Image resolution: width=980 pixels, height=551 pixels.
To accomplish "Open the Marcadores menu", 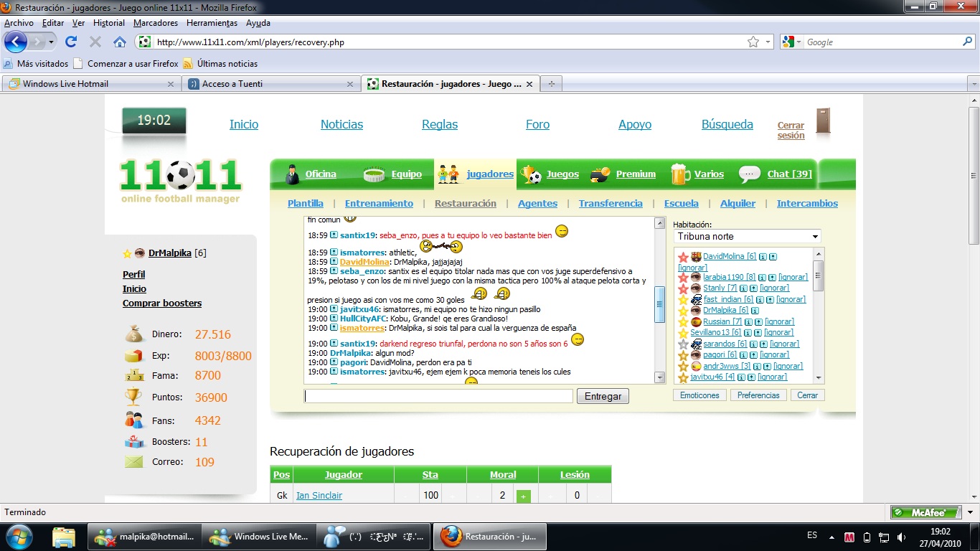I will [155, 23].
